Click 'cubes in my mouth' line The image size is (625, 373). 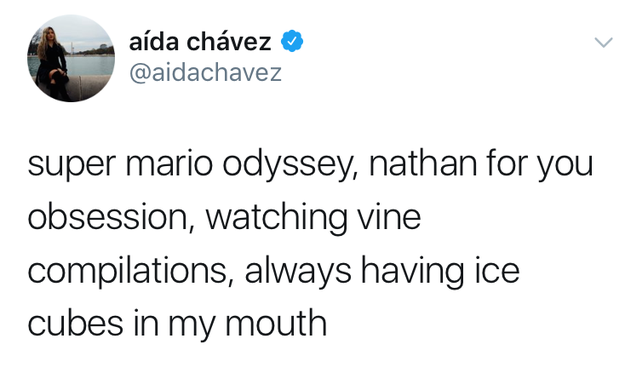point(177,324)
